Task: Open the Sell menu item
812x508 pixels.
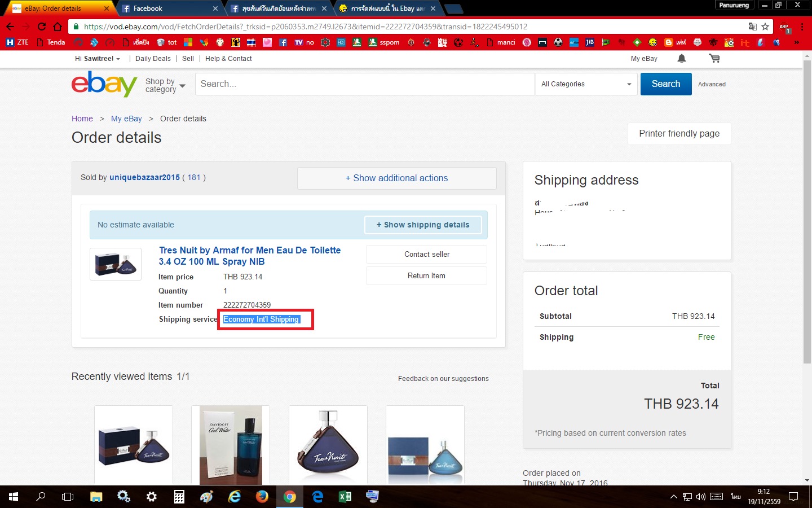Action: (188, 59)
